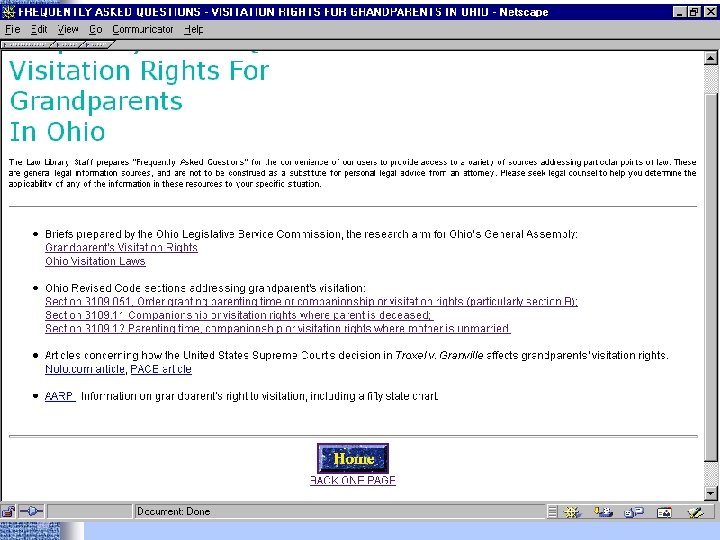
Task: Expand the third collapsed toolbar tab
Action: [97, 45]
